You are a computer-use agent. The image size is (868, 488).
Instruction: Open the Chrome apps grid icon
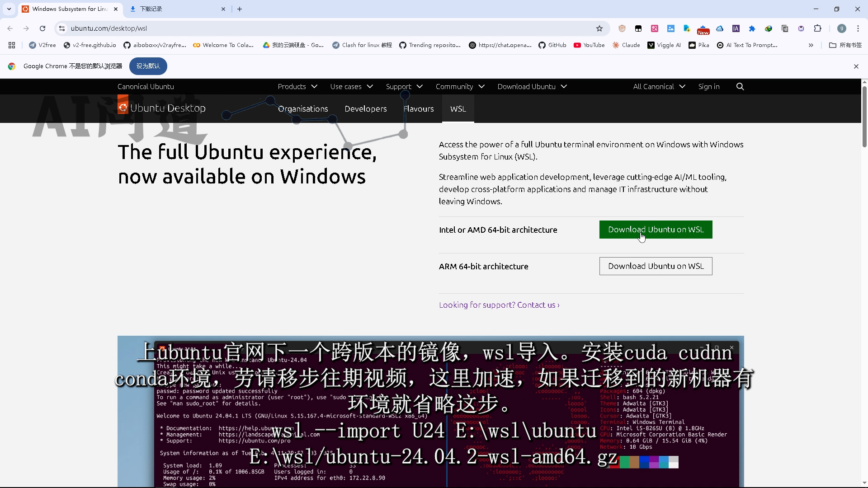coord(12,45)
